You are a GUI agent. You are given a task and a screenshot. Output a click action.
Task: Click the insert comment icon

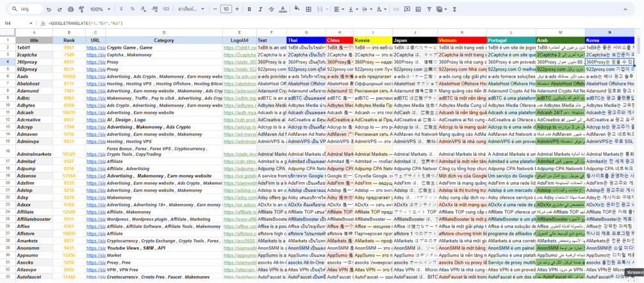tap(407, 9)
